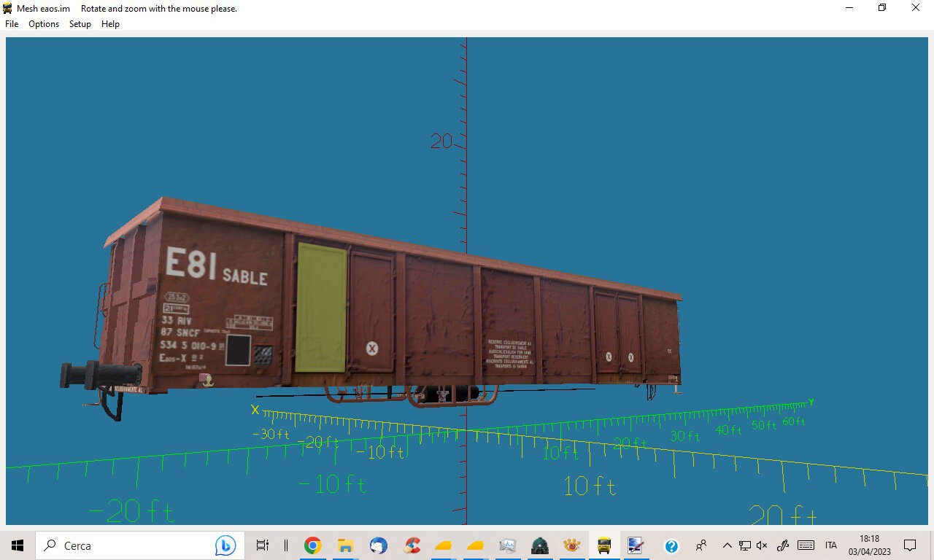934x560 pixels.
Task: Open the blue question mark help icon
Action: 671,545
